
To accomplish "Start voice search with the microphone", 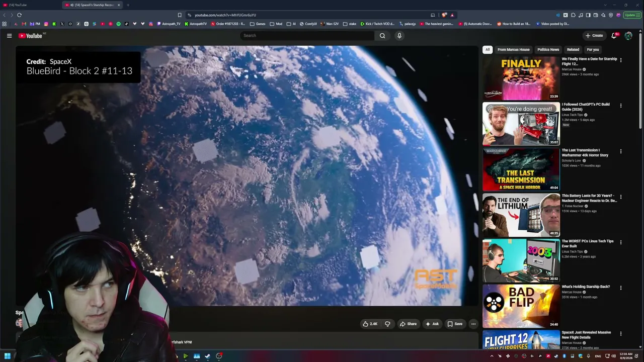I will pos(399,36).
